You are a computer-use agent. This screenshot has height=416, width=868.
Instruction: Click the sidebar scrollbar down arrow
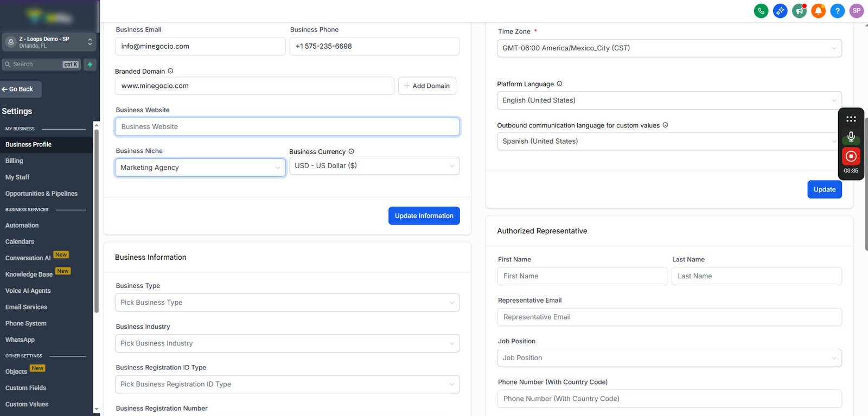tap(97, 409)
